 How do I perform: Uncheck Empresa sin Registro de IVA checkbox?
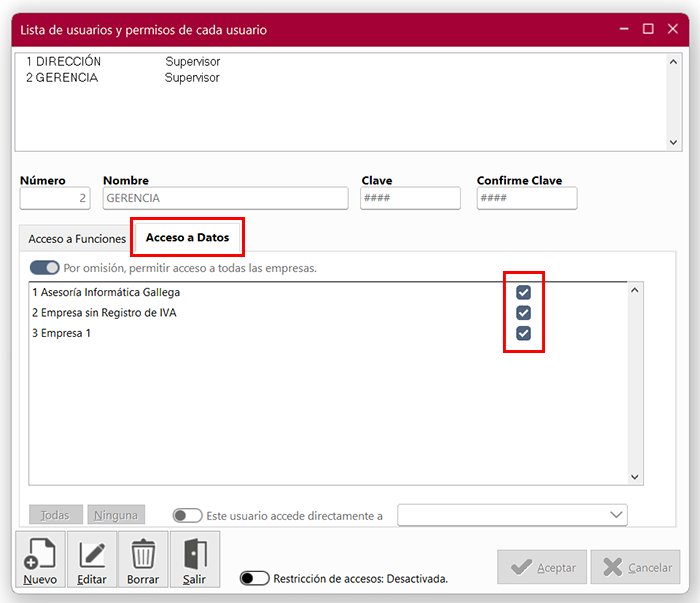(x=523, y=313)
